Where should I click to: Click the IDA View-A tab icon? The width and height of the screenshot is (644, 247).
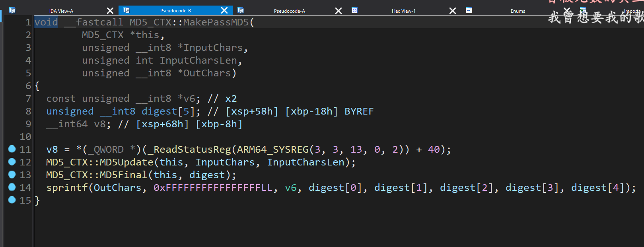[x=12, y=11]
